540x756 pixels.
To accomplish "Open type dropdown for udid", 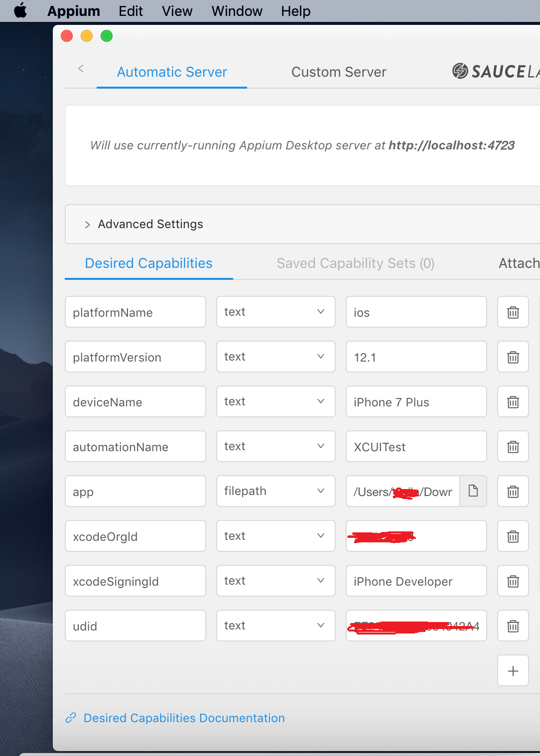I will click(275, 626).
